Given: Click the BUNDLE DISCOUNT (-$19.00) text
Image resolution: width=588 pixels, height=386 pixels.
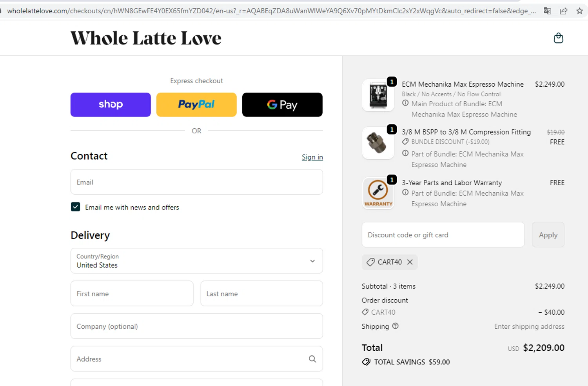Looking at the screenshot, I should pyautogui.click(x=450, y=142).
